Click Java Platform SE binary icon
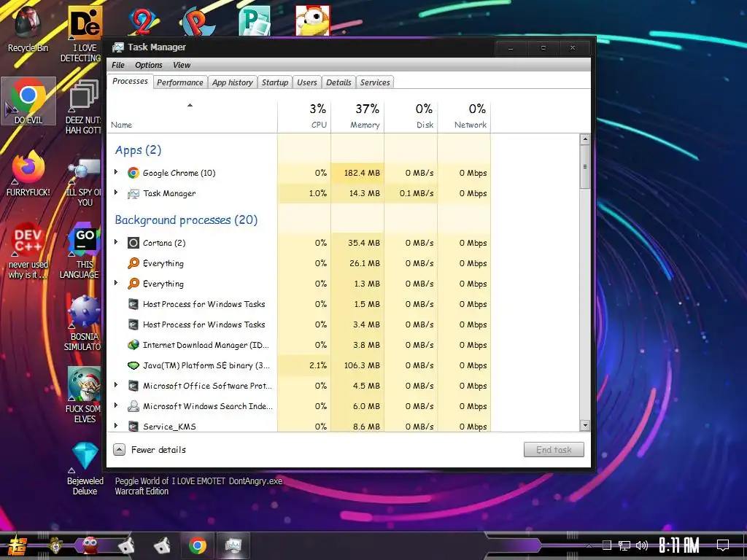 (x=133, y=365)
